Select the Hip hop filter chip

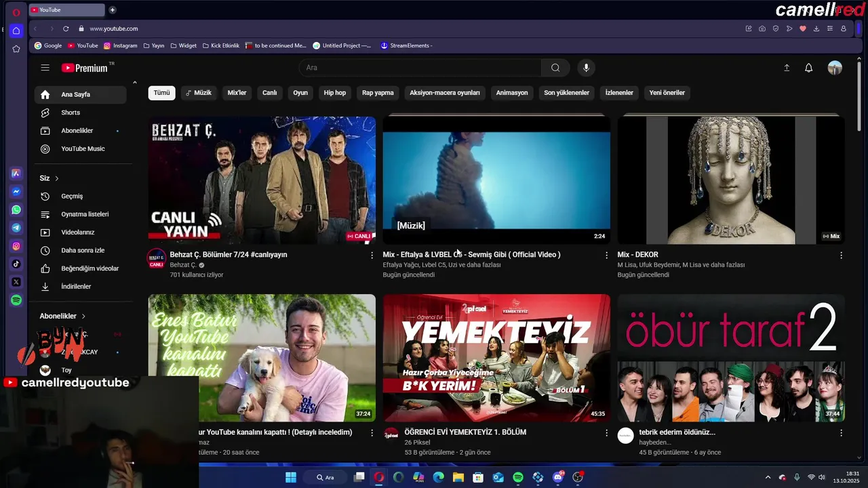point(335,93)
